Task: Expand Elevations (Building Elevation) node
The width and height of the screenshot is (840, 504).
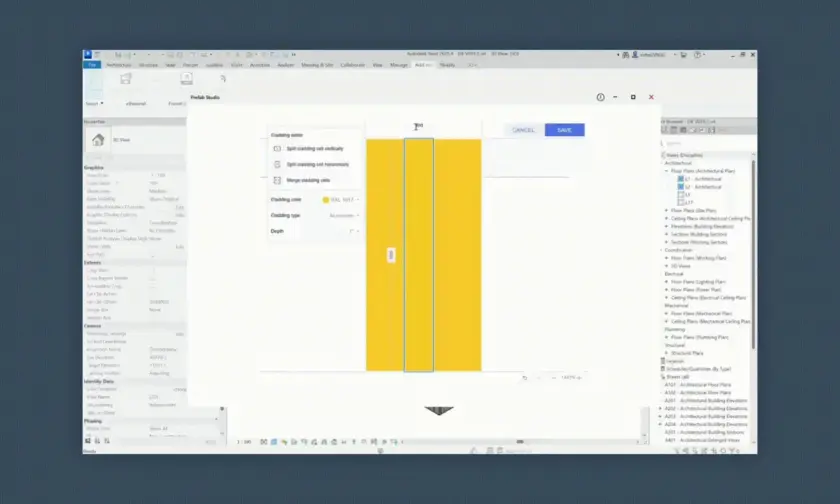Action: point(667,227)
